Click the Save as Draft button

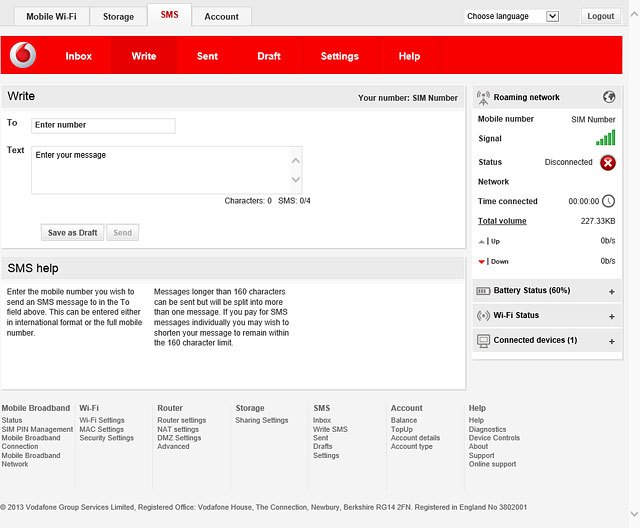tap(73, 233)
